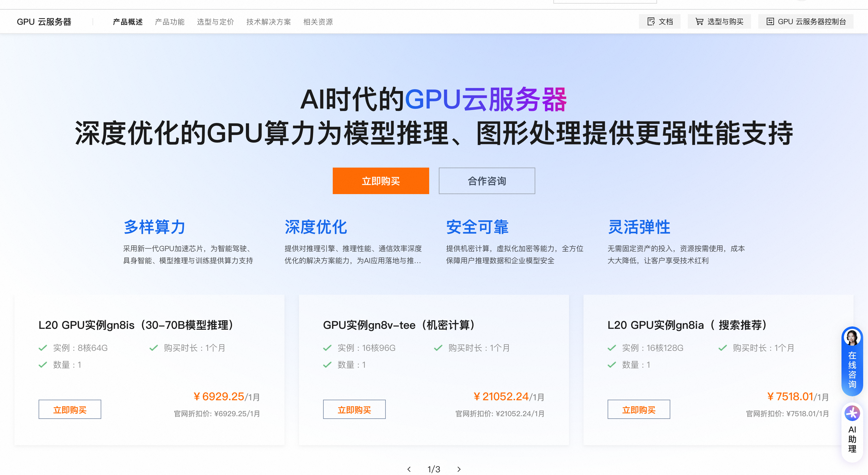Viewport: 868px width, 475px height.
Task: Launch the AI助理 floating icon
Action: tap(852, 413)
